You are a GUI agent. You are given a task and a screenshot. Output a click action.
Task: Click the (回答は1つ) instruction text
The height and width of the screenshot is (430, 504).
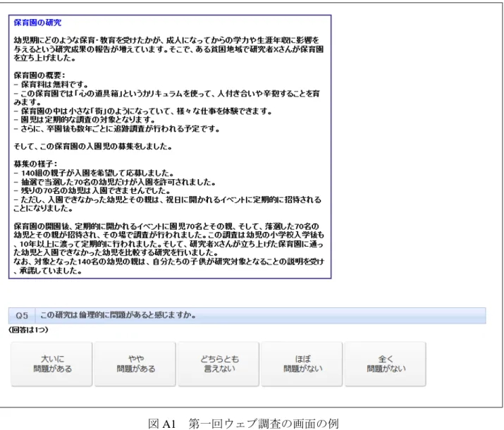[x=29, y=330]
